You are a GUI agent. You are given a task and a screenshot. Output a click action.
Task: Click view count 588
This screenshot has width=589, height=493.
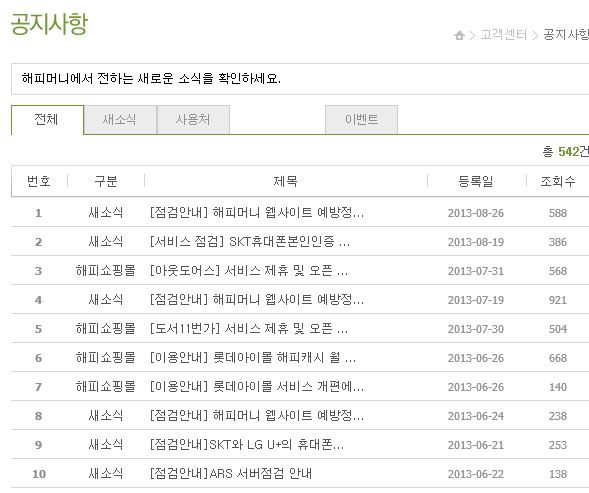(x=558, y=213)
